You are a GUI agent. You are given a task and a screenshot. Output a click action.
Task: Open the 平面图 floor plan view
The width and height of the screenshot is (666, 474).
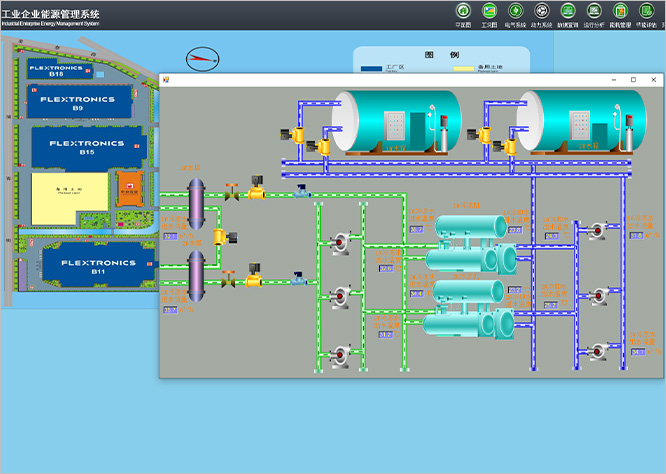pos(463,11)
